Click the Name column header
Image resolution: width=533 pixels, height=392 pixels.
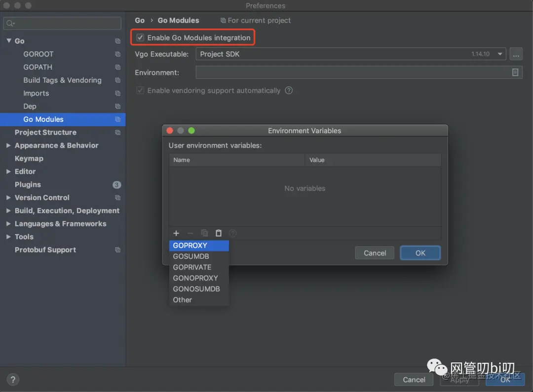(x=237, y=160)
